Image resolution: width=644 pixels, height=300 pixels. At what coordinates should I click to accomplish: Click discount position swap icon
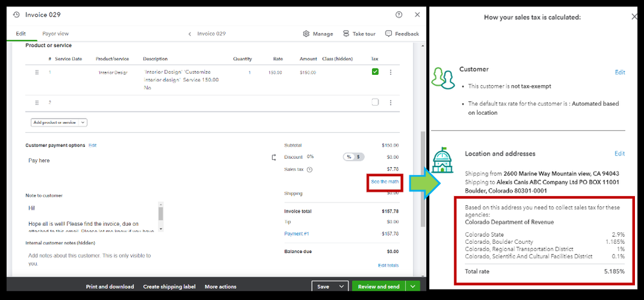coord(274,157)
